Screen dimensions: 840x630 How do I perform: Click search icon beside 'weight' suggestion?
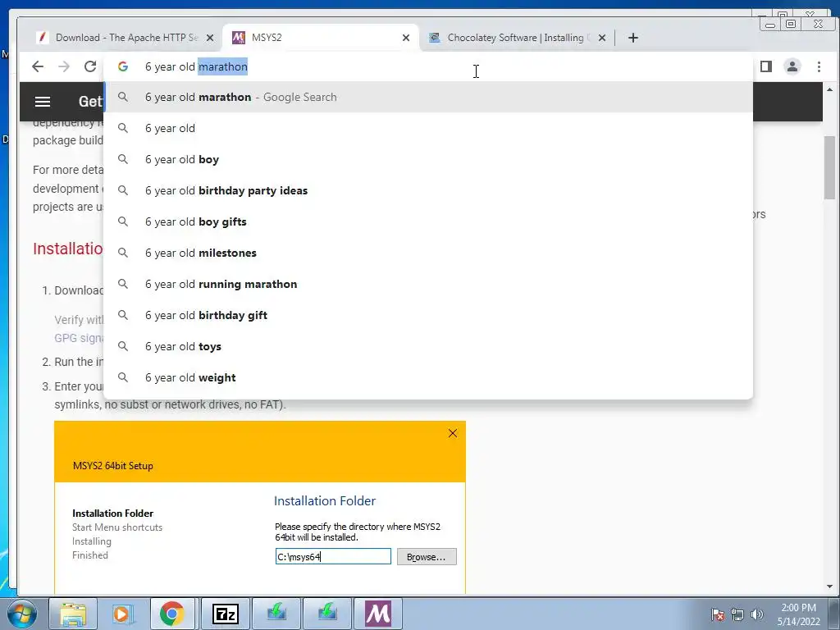123,377
